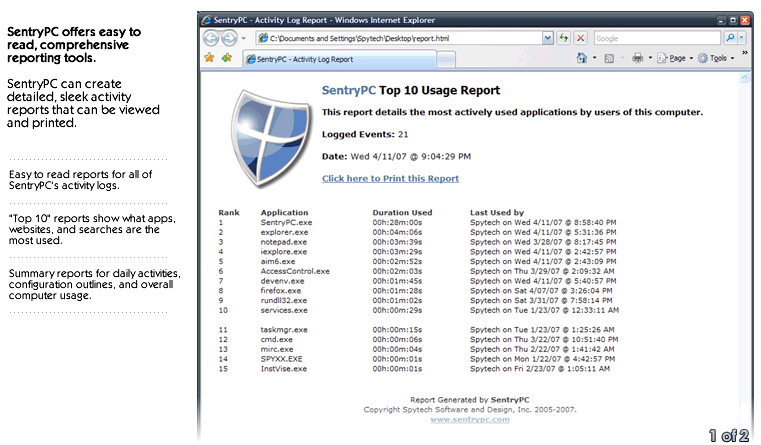Click the explorer.exe application entry
The height and width of the screenshot is (445, 761).
pos(284,232)
